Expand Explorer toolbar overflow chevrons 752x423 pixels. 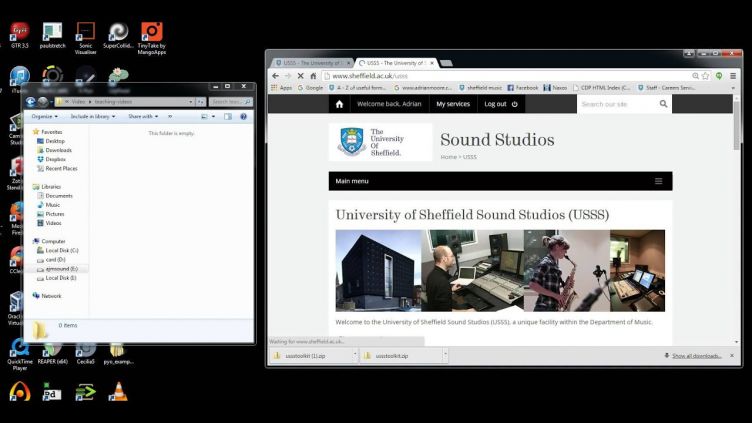tap(170, 117)
